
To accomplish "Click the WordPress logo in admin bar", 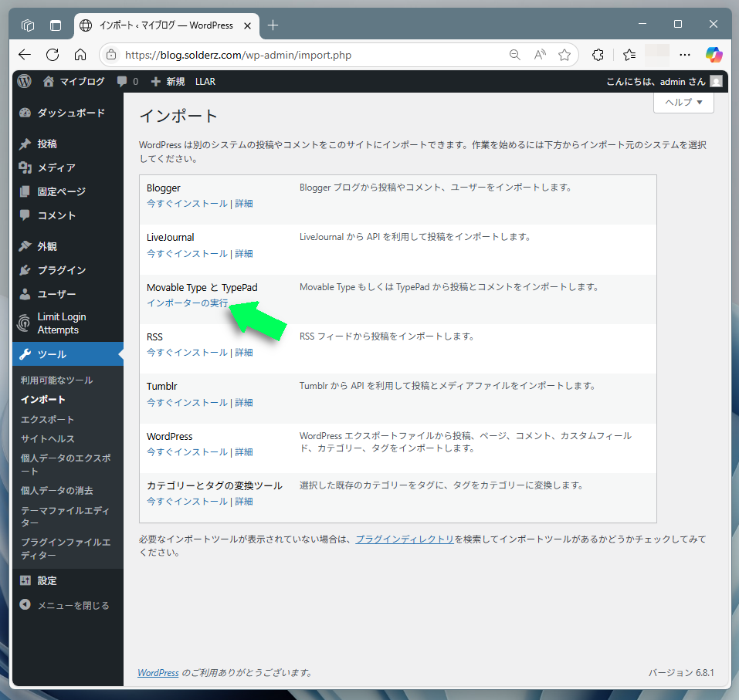I will pyautogui.click(x=25, y=81).
